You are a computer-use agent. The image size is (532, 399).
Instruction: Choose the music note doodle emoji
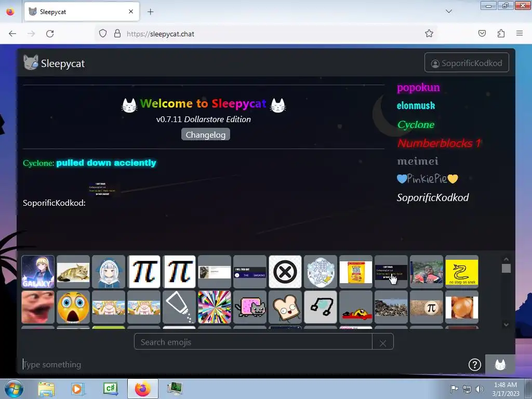[x=320, y=307]
